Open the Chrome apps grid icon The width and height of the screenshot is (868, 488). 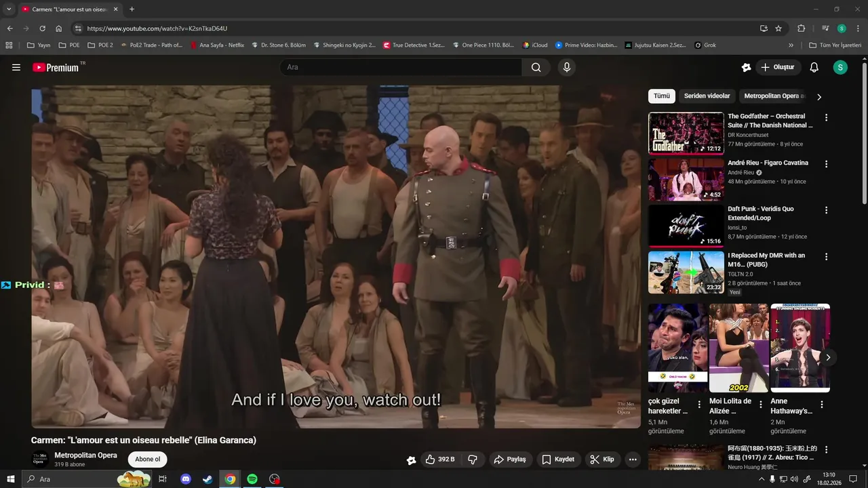point(9,45)
